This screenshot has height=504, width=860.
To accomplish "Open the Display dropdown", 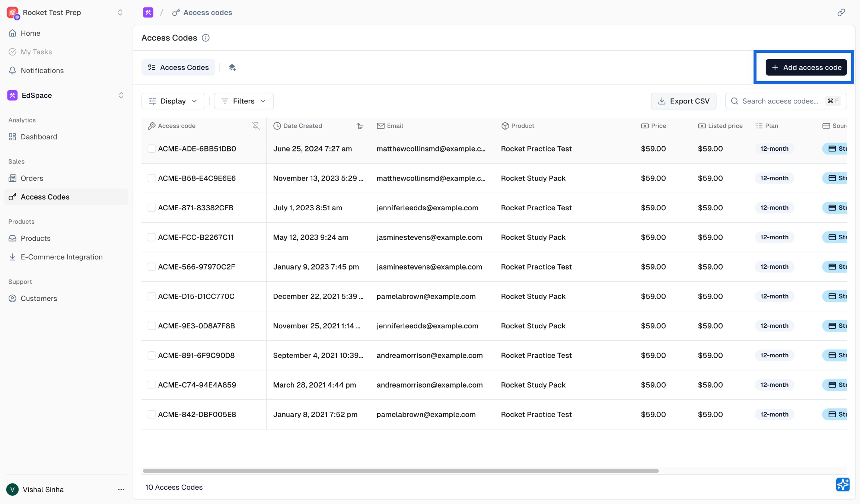I will (173, 101).
